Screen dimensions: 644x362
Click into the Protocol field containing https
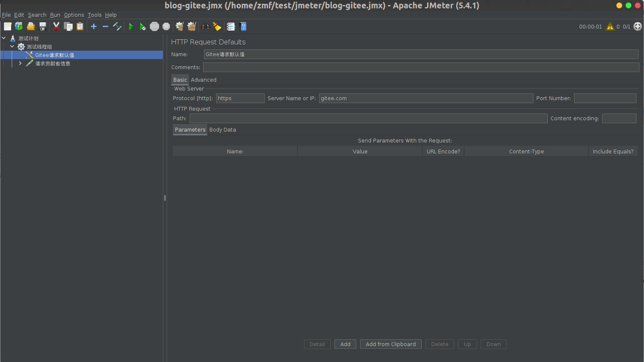tap(240, 98)
